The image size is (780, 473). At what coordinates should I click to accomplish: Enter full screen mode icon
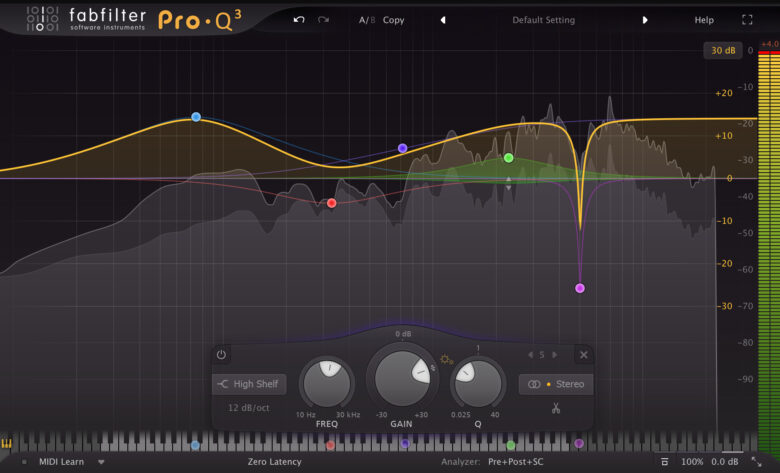tap(747, 20)
